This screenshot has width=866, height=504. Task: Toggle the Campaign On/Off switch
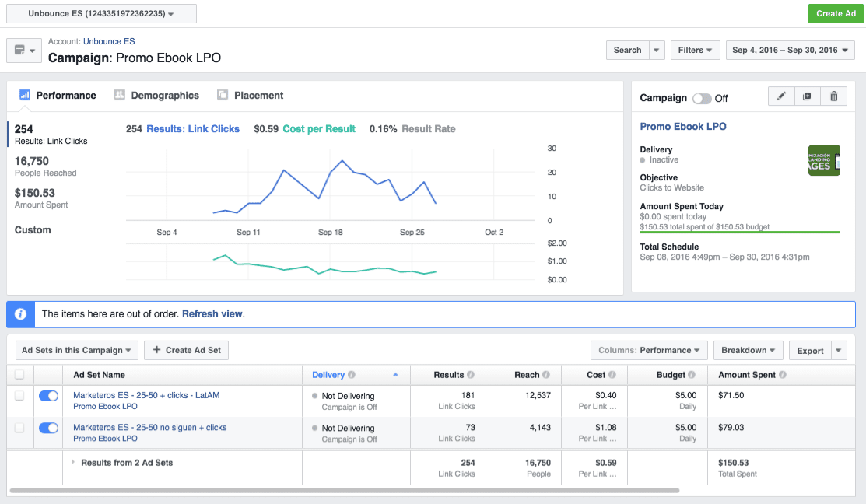702,98
